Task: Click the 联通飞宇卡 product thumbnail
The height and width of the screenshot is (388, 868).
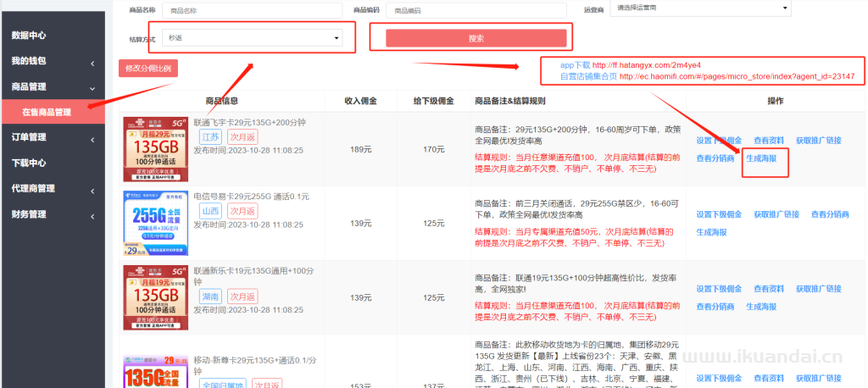Action: pos(156,149)
